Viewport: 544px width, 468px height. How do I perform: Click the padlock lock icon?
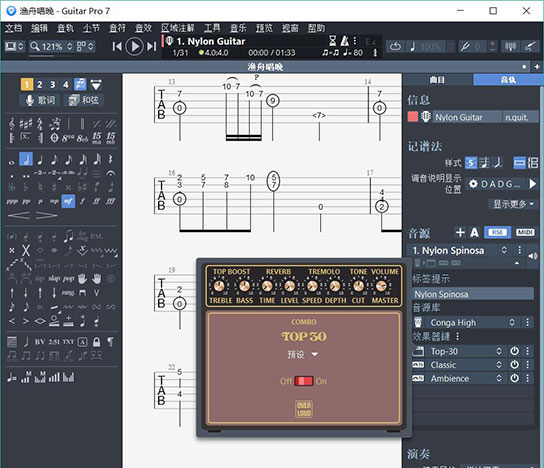(x=96, y=342)
